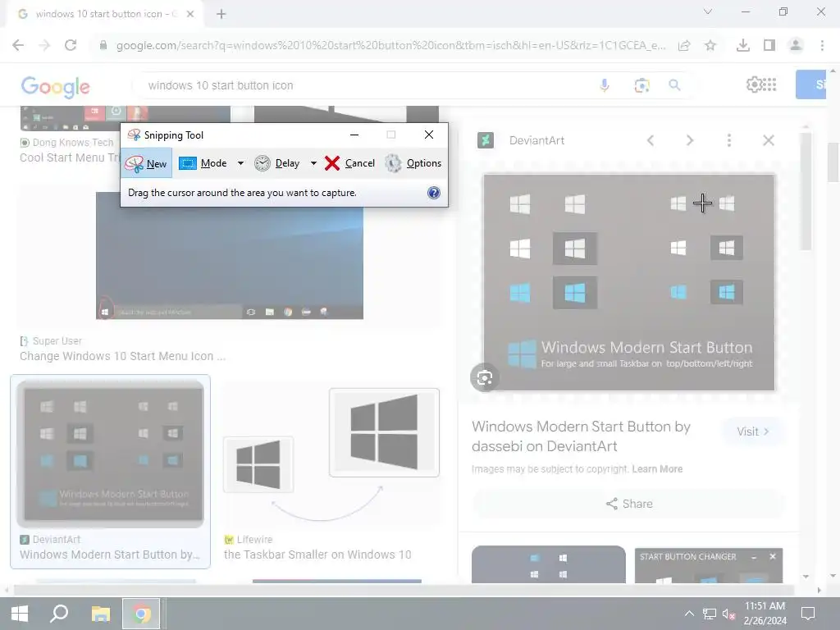The width and height of the screenshot is (840, 630).
Task: Open Windows Modern Start Button by dassebi title
Action: pos(581,436)
